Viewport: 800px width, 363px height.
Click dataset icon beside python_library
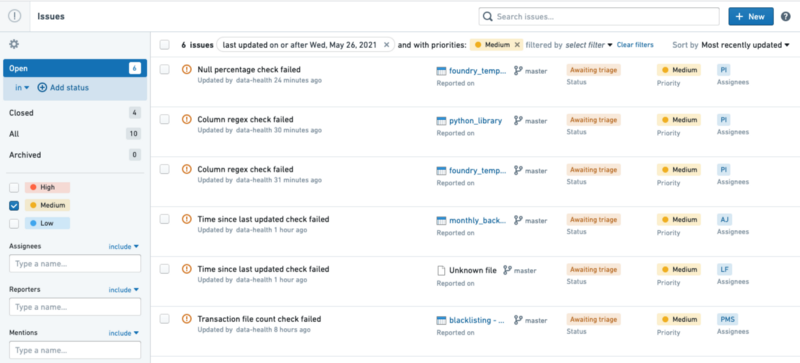click(x=441, y=121)
